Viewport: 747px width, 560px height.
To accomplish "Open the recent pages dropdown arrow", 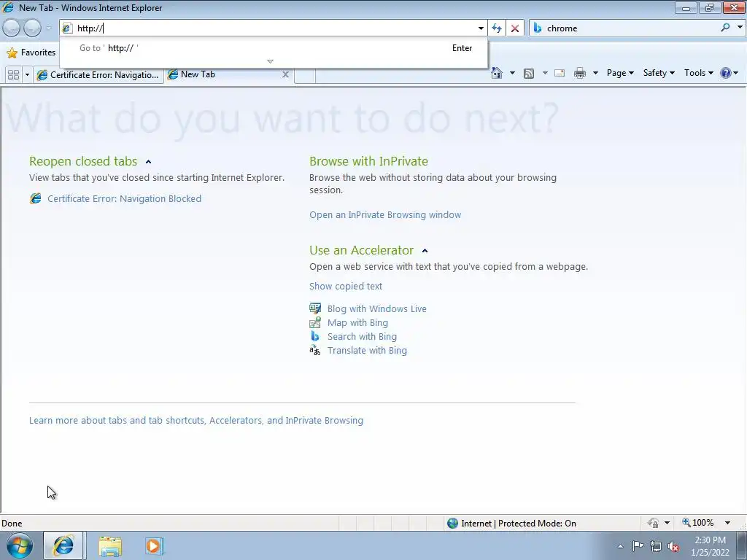I will [x=49, y=28].
